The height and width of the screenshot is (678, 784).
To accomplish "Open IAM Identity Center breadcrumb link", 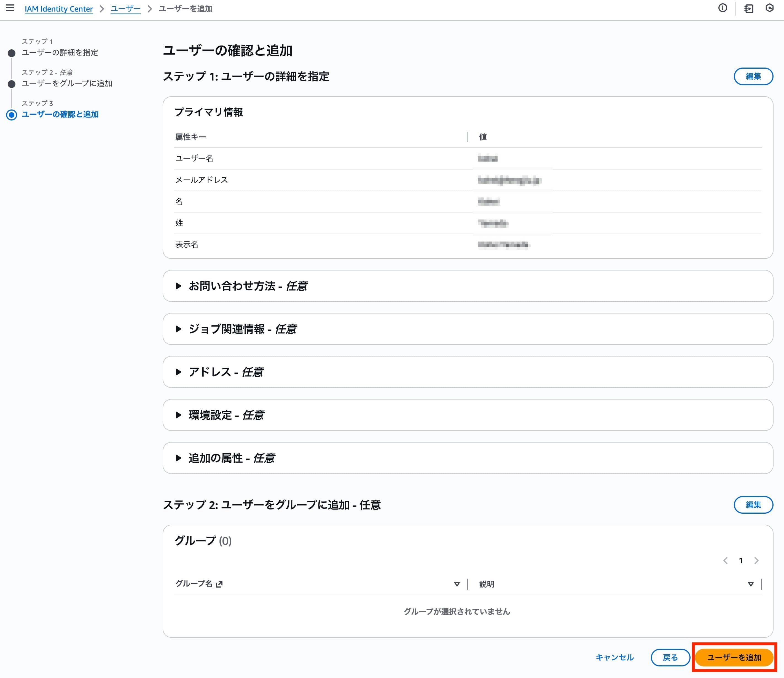I will point(59,9).
